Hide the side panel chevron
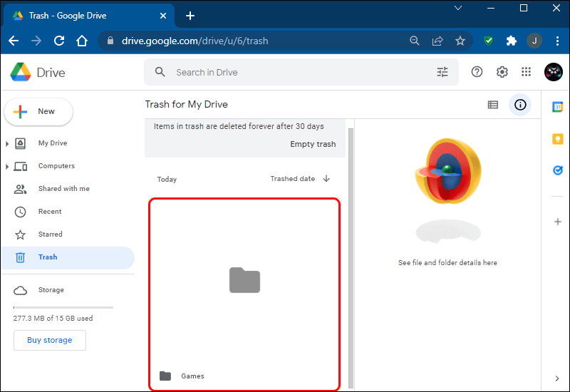The image size is (570, 392). (x=557, y=378)
